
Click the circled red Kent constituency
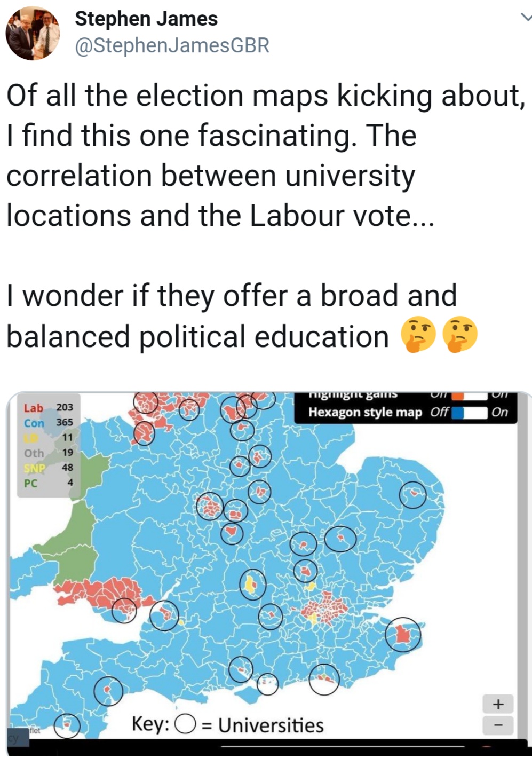402,634
